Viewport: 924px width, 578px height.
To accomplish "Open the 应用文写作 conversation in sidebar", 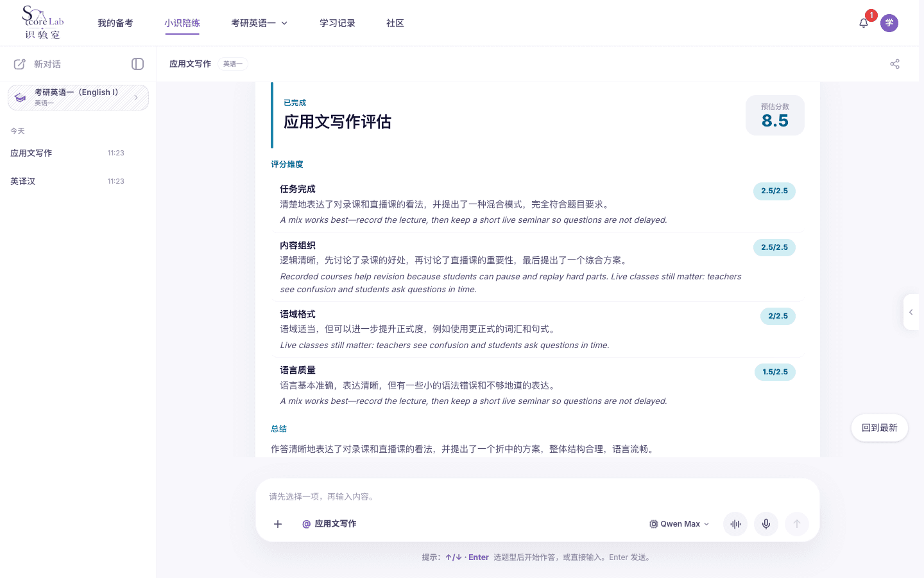I will pos(78,153).
